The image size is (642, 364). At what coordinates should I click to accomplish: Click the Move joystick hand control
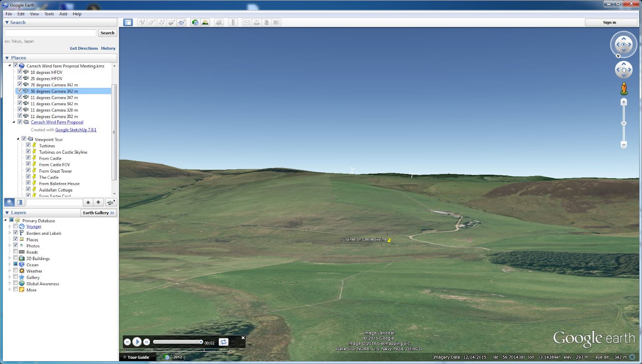point(624,70)
